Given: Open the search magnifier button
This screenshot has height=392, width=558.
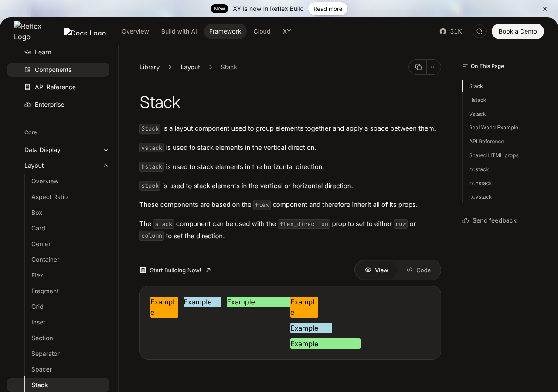Looking at the screenshot, I should (480, 31).
